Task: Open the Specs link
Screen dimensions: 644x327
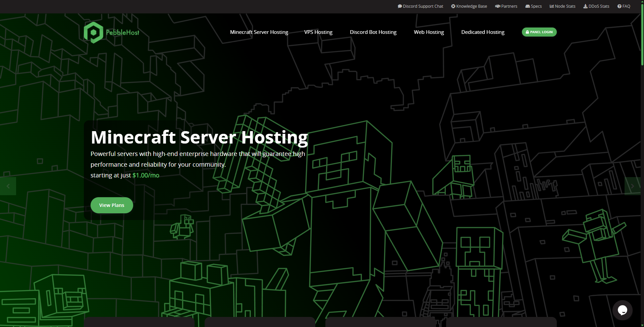Action: 533,6
